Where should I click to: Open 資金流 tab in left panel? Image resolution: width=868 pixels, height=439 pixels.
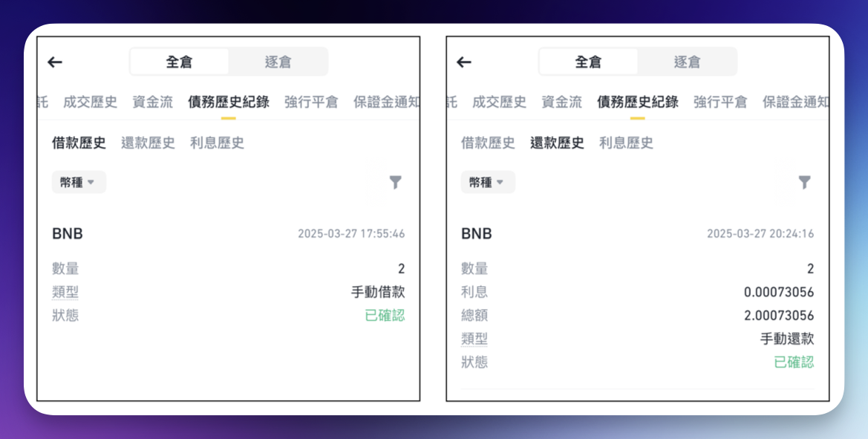(153, 102)
